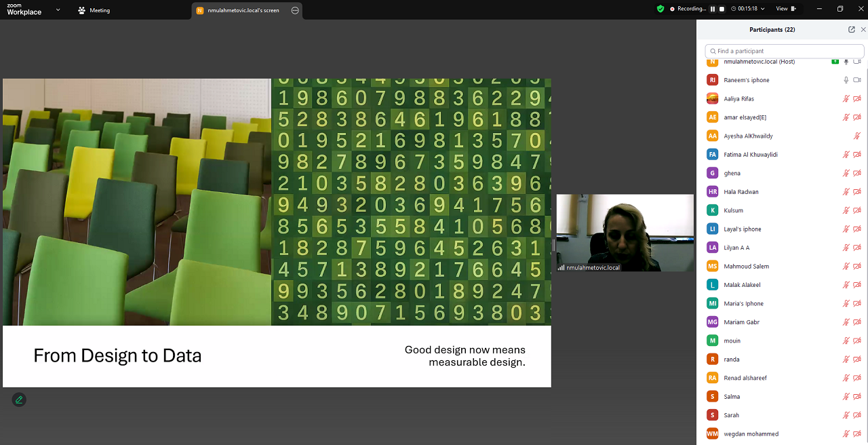Toggle Aaliya Rifas muted microphone

click(x=846, y=99)
